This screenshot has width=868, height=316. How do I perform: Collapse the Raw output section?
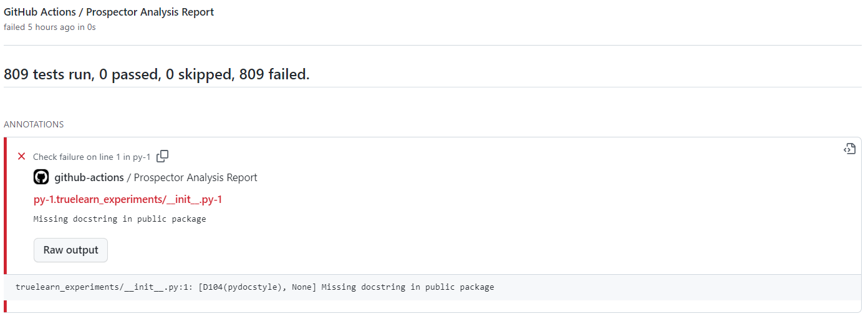[x=70, y=250]
